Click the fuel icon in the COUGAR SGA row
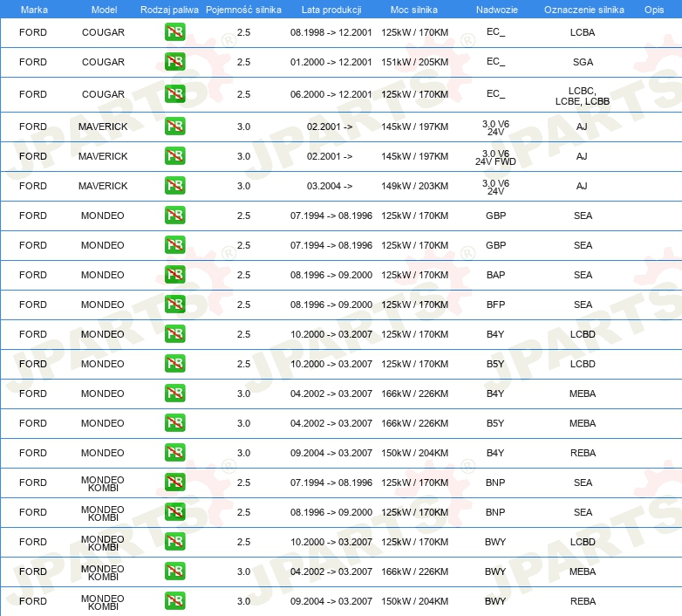682x616 pixels. tap(174, 62)
